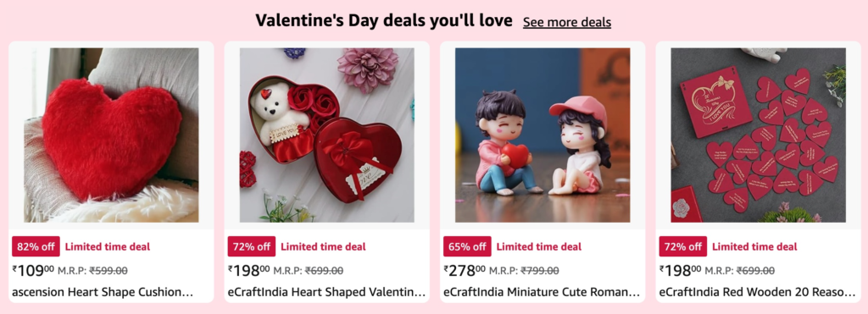The image size is (868, 314).
Task: Click the ₹799.00 struck-through M.R.P.
Action: coord(540,271)
